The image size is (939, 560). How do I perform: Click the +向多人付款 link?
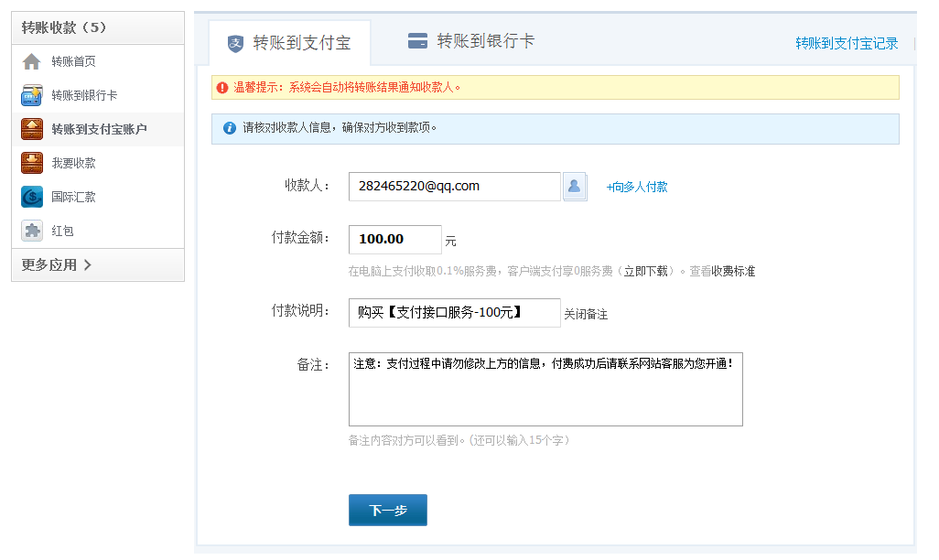click(x=637, y=187)
